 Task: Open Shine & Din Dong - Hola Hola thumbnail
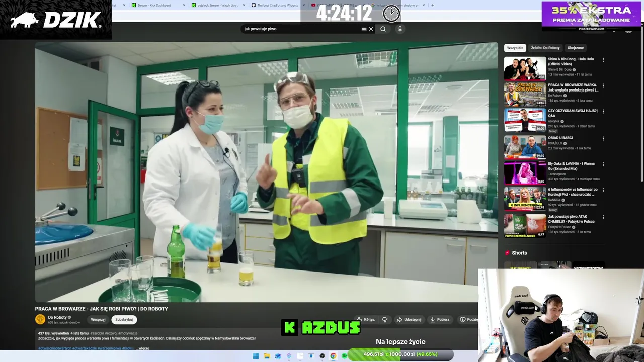point(525,68)
